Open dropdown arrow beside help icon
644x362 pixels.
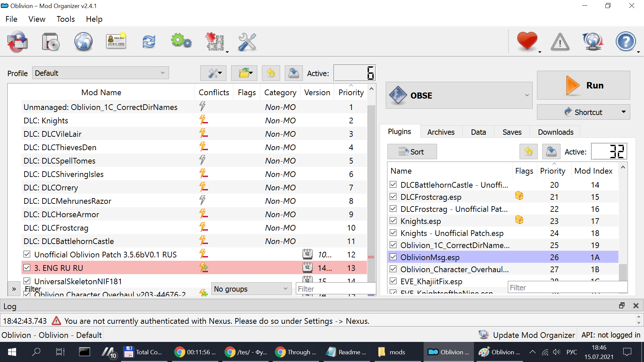(x=638, y=52)
